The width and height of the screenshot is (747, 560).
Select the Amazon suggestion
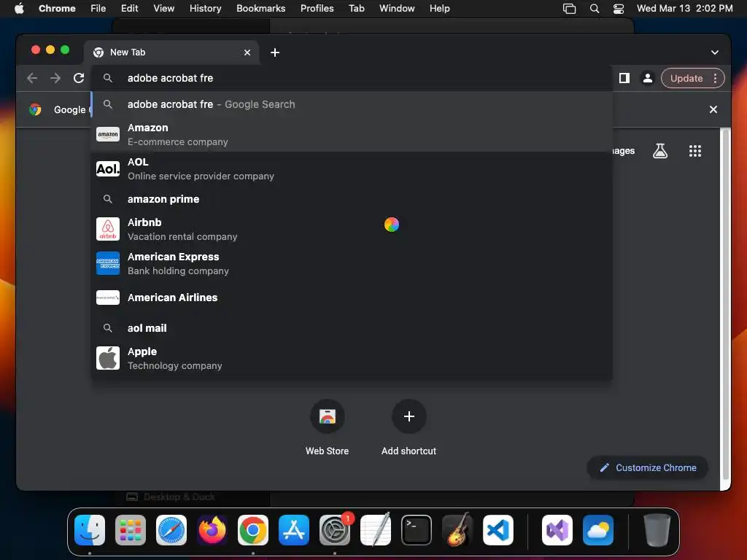(x=352, y=135)
